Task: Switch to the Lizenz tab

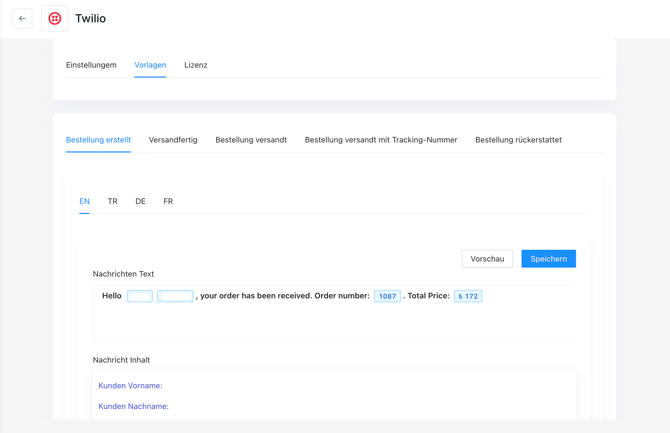Action: (196, 65)
